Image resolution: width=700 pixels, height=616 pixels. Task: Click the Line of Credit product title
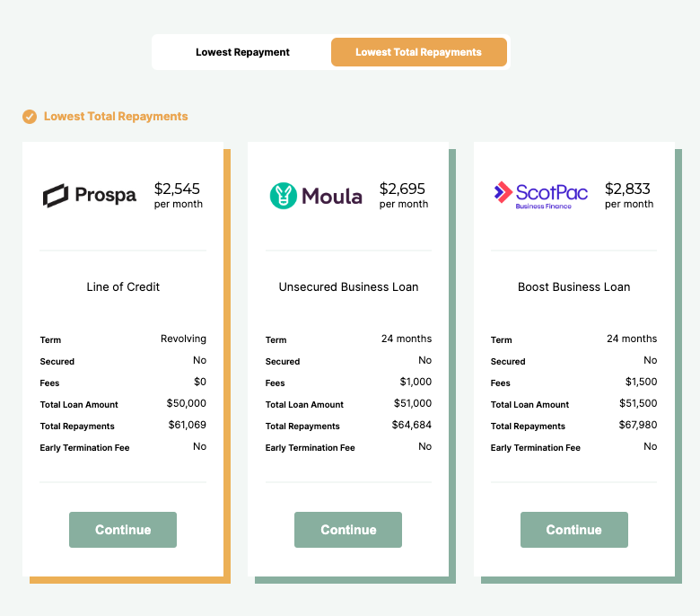[123, 287]
